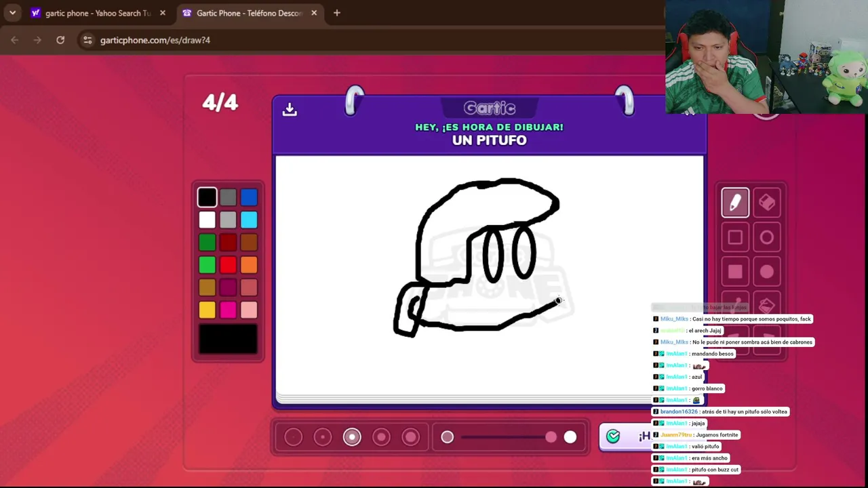Open the current color picker box
868x488 pixels.
(228, 340)
